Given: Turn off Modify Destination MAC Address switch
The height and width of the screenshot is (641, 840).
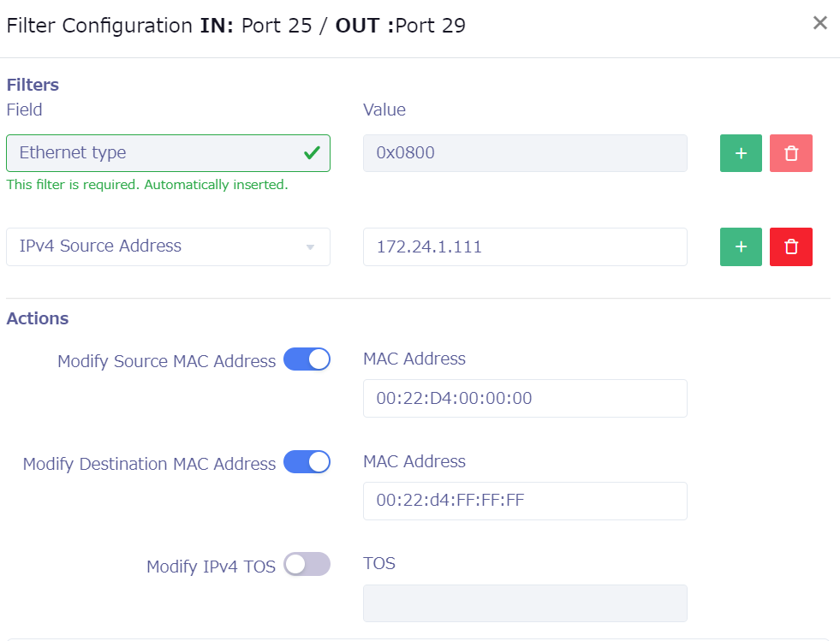Looking at the screenshot, I should [307, 462].
